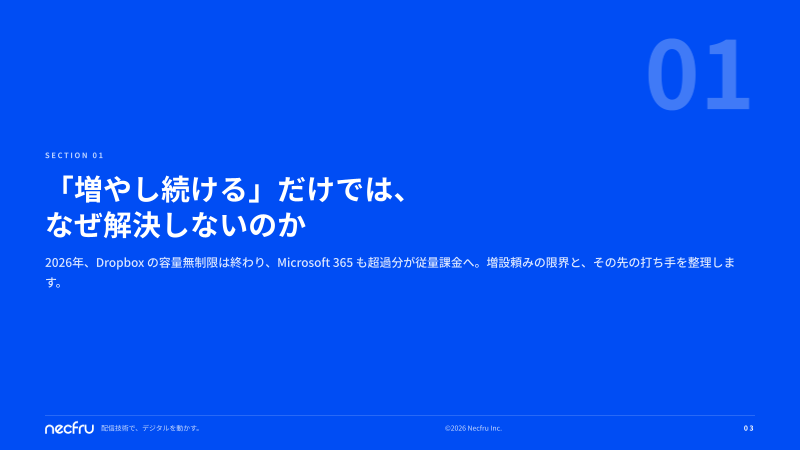The width and height of the screenshot is (800, 450).
Task: Click the page number '03'
Action: (748, 428)
